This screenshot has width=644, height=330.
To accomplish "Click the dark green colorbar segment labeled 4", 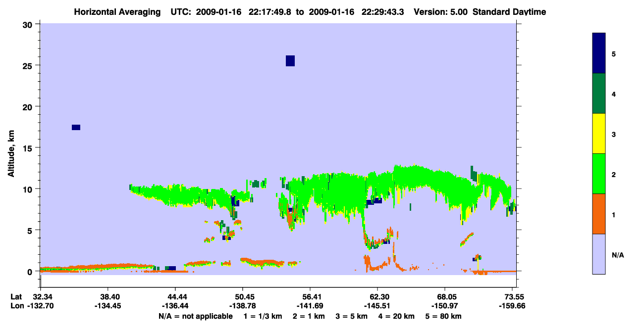I will pyautogui.click(x=599, y=94).
